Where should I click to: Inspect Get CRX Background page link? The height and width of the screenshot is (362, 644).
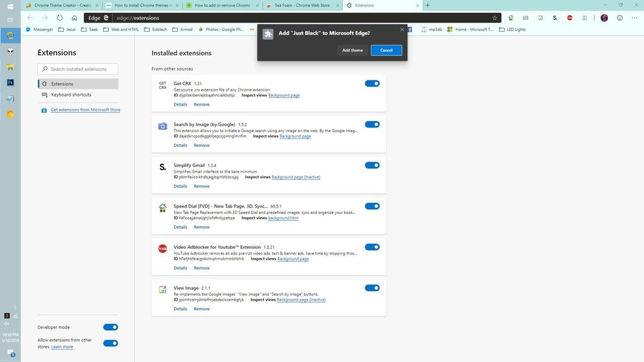284,95
